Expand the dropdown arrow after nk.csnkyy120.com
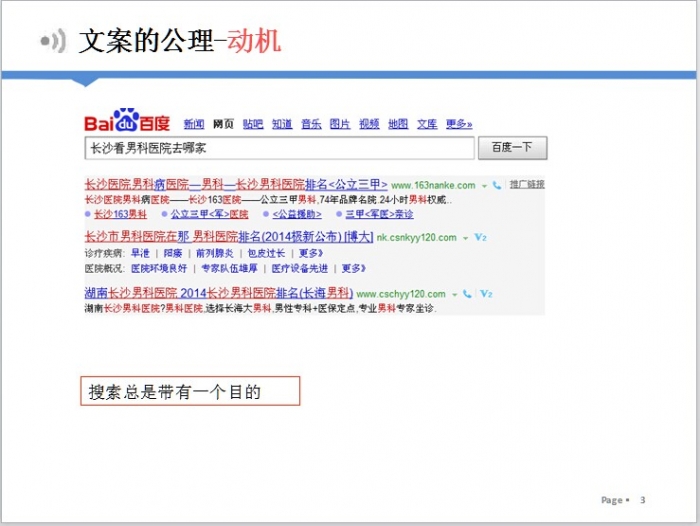Screen dimensions: 700x526 465,238
